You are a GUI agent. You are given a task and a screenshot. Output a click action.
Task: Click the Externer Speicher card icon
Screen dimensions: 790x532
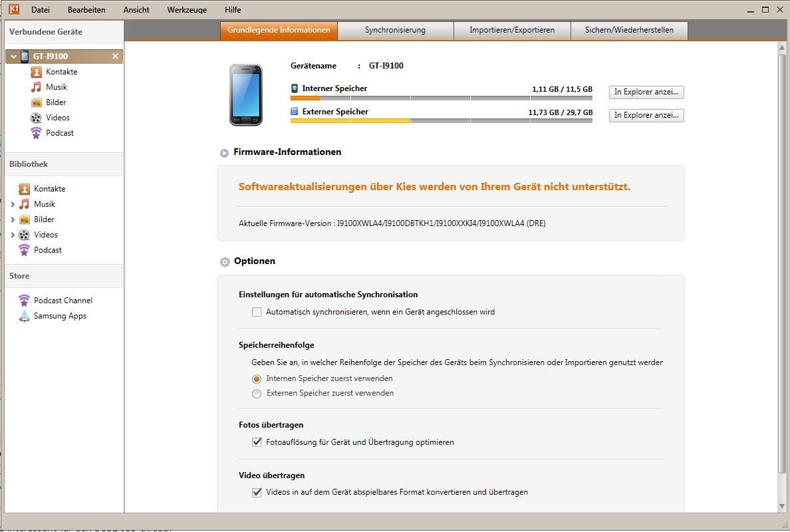(294, 112)
